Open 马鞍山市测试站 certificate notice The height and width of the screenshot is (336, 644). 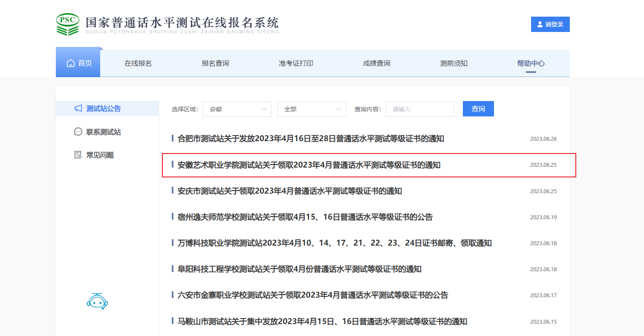click(x=322, y=322)
